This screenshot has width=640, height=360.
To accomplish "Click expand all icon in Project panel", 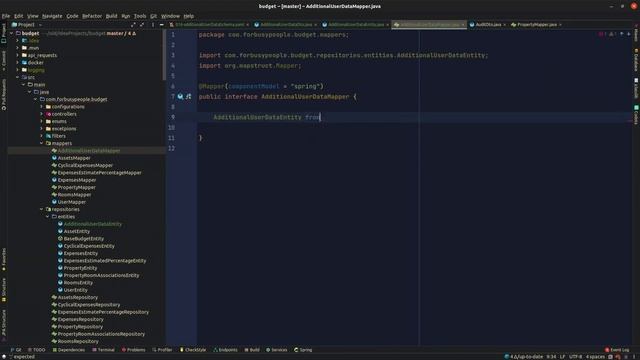I will (x=133, y=25).
